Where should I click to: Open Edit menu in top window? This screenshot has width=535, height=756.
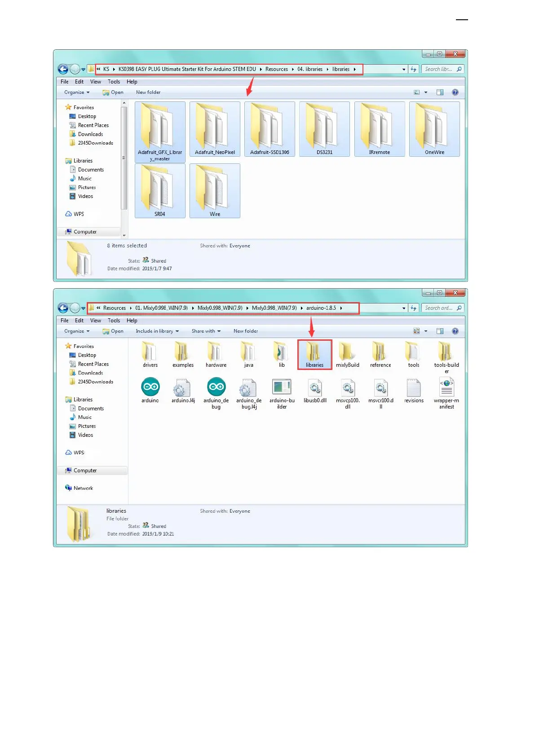[80, 82]
